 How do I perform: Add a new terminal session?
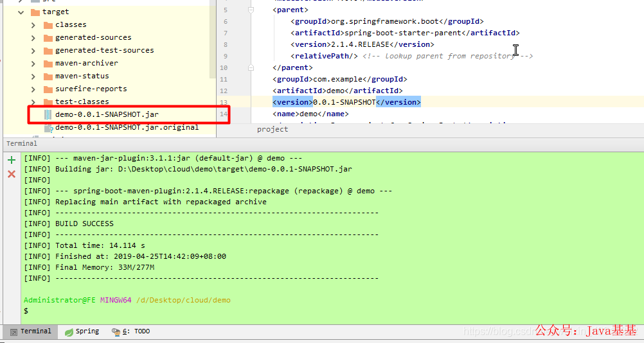pyautogui.click(x=12, y=160)
